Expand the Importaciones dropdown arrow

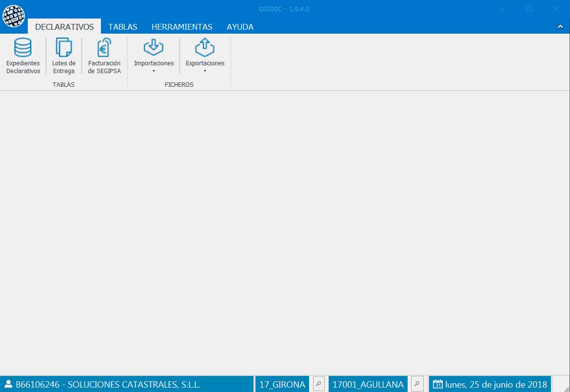pyautogui.click(x=154, y=71)
